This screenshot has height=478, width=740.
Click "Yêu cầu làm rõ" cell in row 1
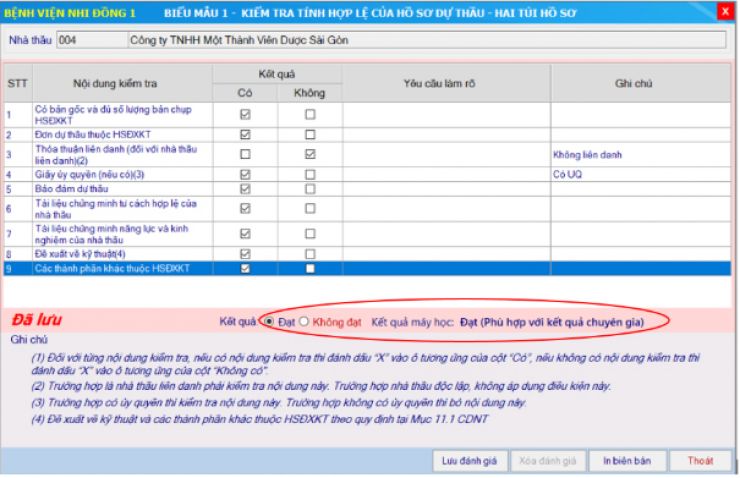point(445,114)
